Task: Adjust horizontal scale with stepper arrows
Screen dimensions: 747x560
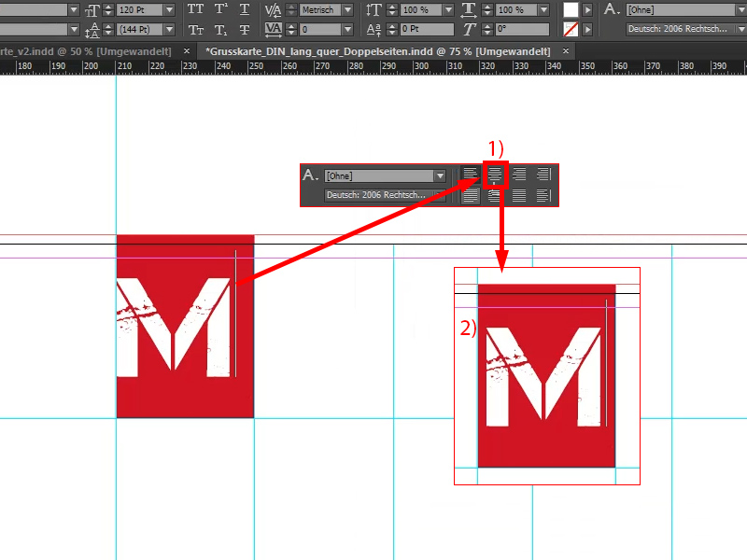Action: pyautogui.click(x=486, y=9)
